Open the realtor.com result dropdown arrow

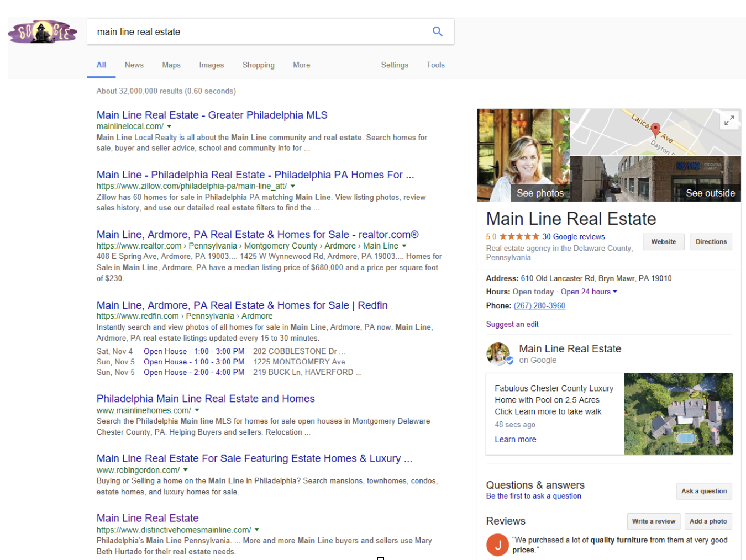tap(404, 246)
